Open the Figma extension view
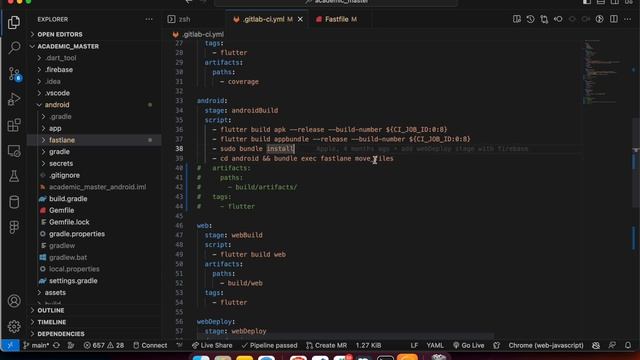 click(14, 227)
